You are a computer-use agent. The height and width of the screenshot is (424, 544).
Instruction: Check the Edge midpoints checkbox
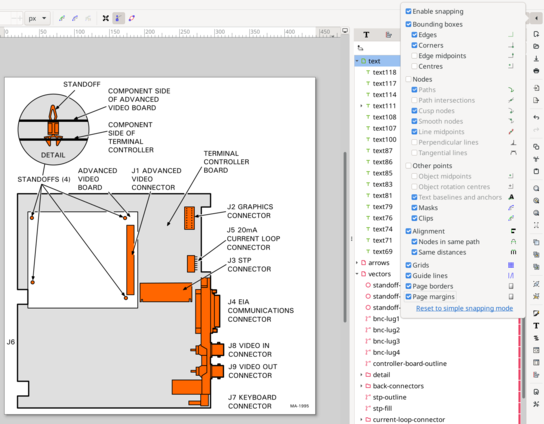[414, 56]
